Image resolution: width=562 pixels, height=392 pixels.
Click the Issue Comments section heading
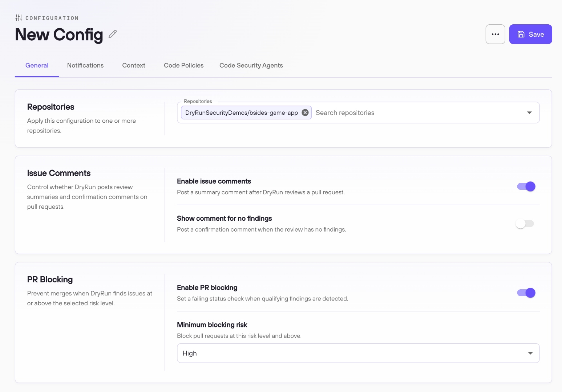tap(59, 173)
